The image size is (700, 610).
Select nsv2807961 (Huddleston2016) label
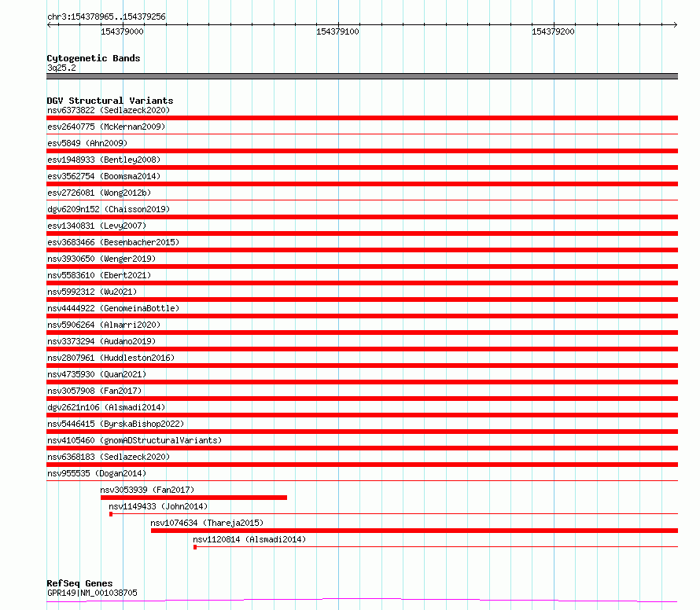[111, 358]
